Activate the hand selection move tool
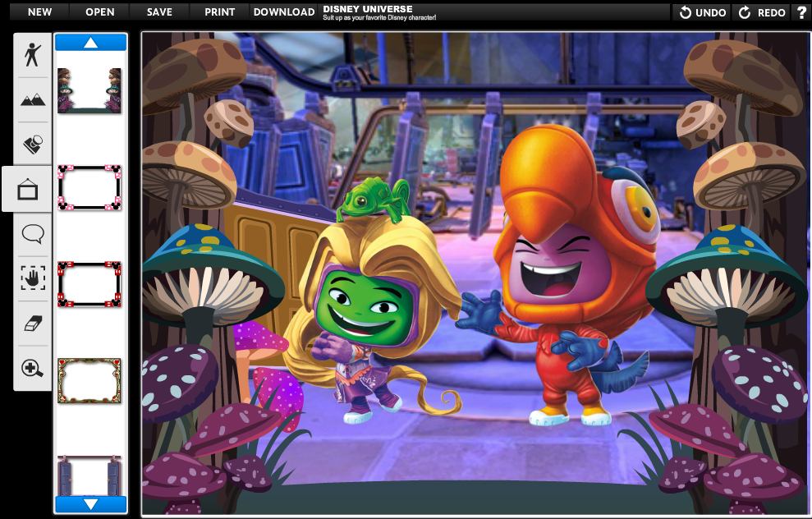 tap(33, 278)
